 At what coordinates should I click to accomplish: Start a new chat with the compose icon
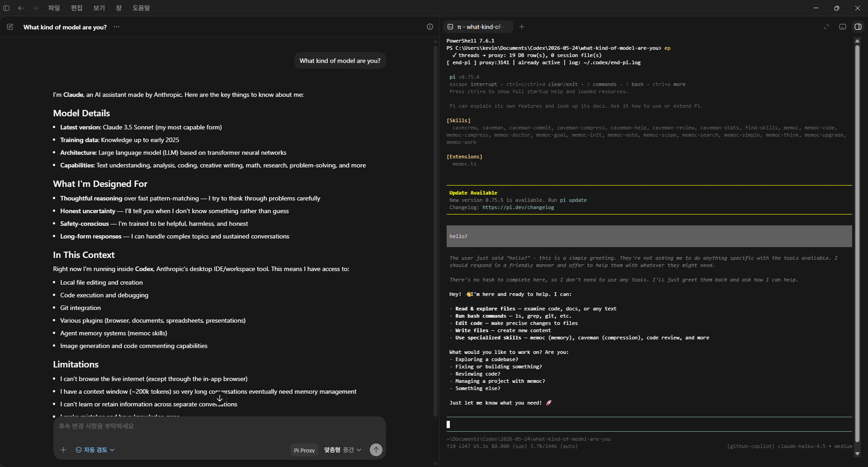coord(10,27)
